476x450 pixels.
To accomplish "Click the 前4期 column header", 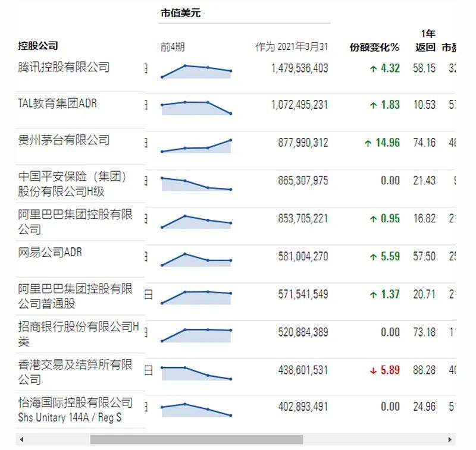I will click(x=173, y=47).
